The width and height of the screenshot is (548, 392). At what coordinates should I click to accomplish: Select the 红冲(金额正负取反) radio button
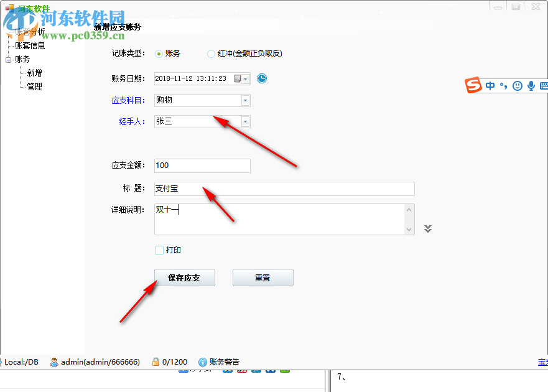click(x=211, y=54)
